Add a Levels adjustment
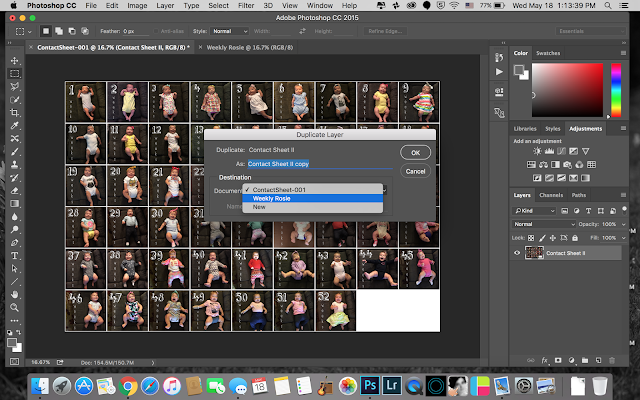 549,151
